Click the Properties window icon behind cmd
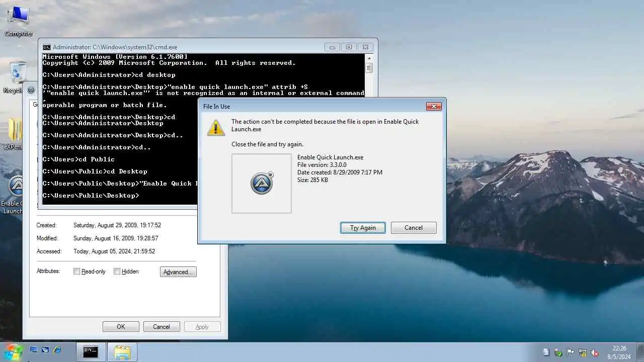The width and height of the screenshot is (644, 362). click(x=31, y=90)
